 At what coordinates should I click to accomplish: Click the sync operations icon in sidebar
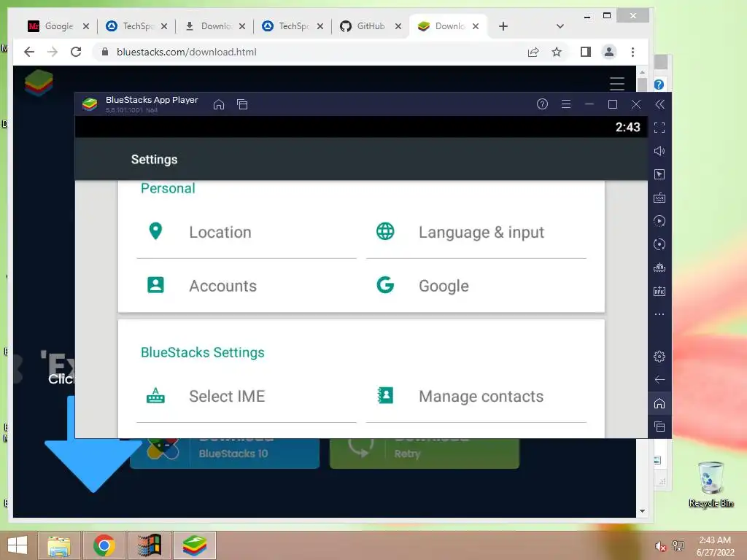(659, 221)
